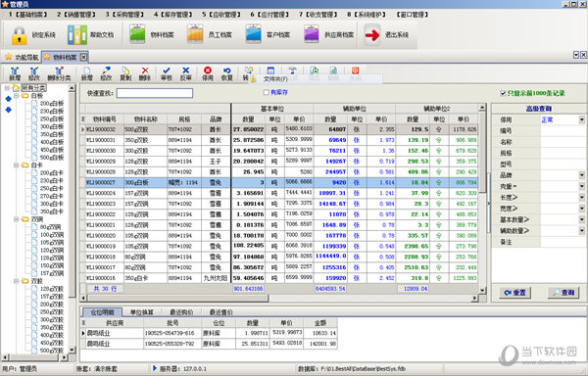Click 恢复 blue undo arrow icon
The width and height of the screenshot is (588, 376).
(x=227, y=70)
